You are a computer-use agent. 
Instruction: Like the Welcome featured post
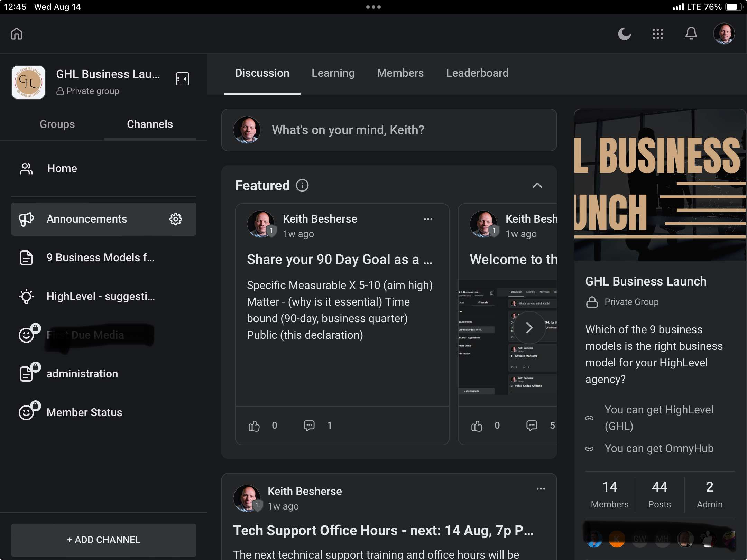(x=477, y=426)
